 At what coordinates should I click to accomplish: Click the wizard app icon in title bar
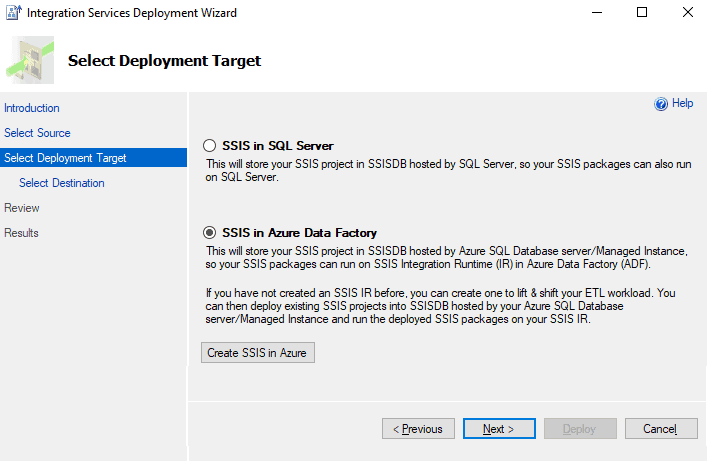pyautogui.click(x=13, y=13)
